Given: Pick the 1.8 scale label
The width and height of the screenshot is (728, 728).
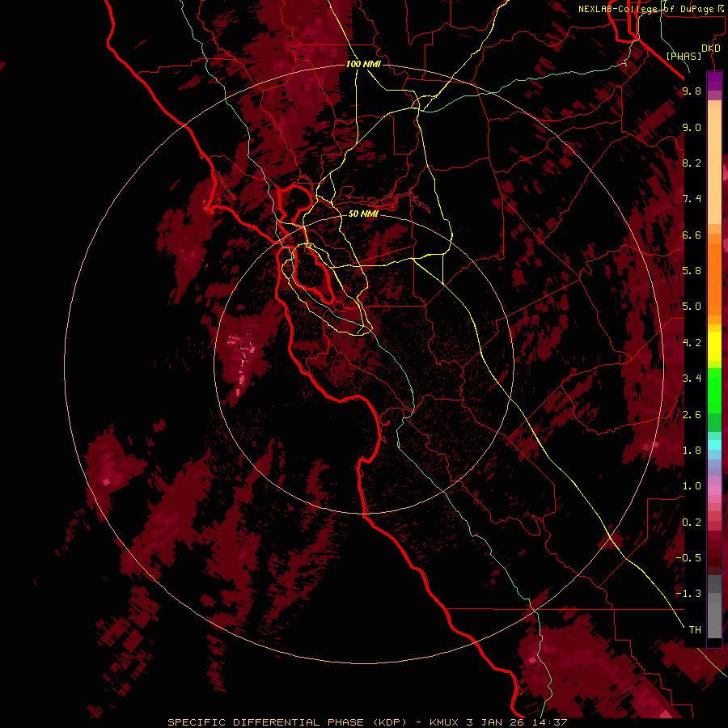Looking at the screenshot, I should click(692, 451).
